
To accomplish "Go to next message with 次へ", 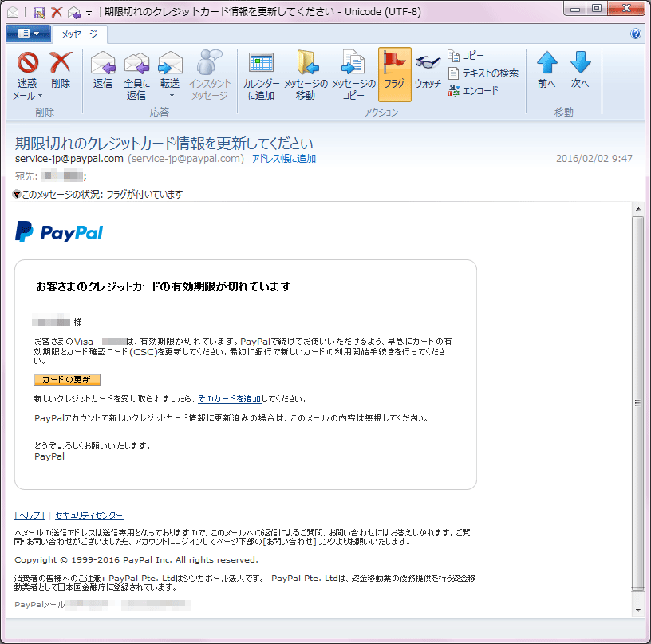I will tap(580, 69).
